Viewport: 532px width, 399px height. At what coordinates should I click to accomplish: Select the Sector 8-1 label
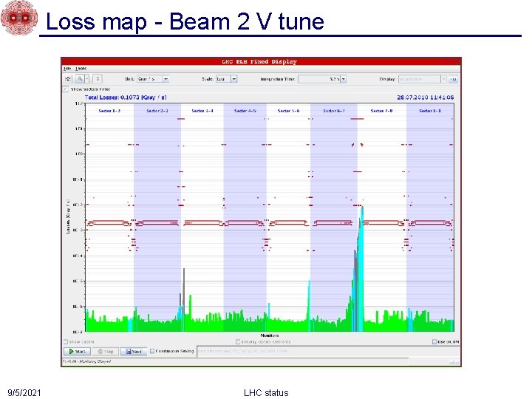point(430,111)
